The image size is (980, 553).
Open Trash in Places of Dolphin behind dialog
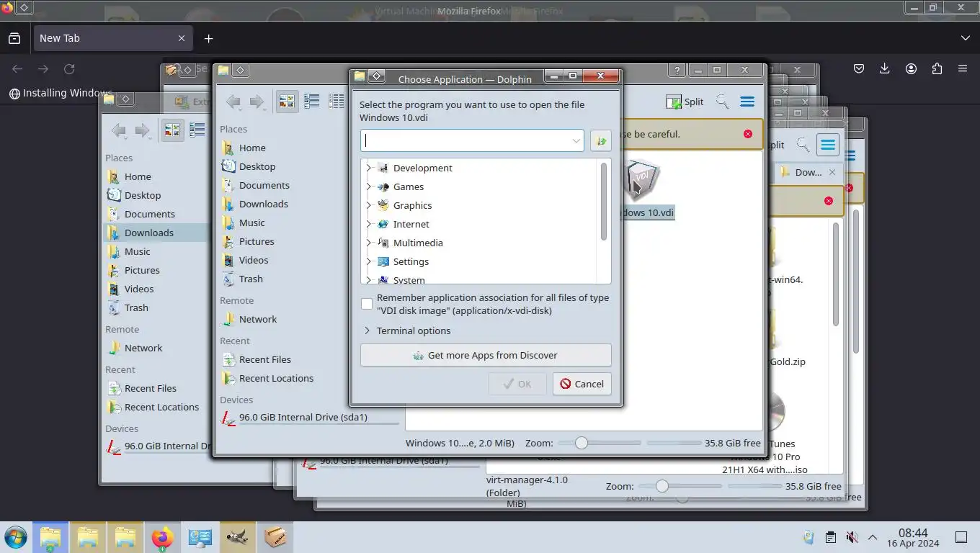pyautogui.click(x=251, y=279)
